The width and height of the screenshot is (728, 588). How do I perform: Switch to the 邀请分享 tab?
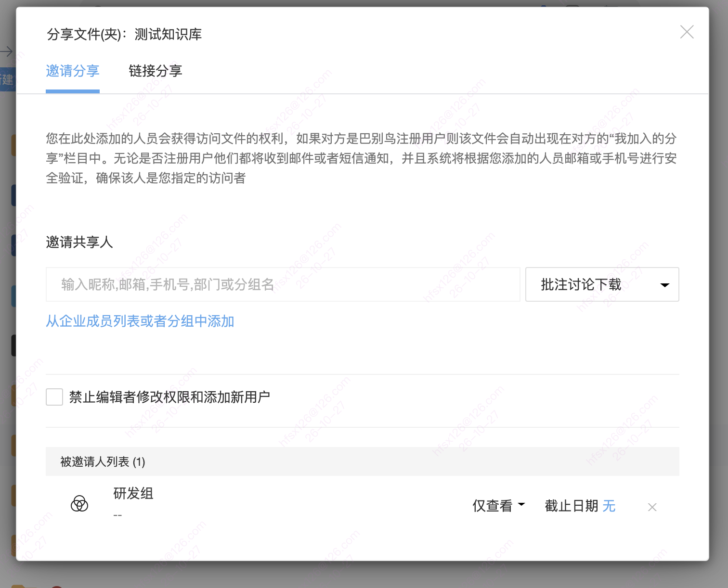click(73, 71)
